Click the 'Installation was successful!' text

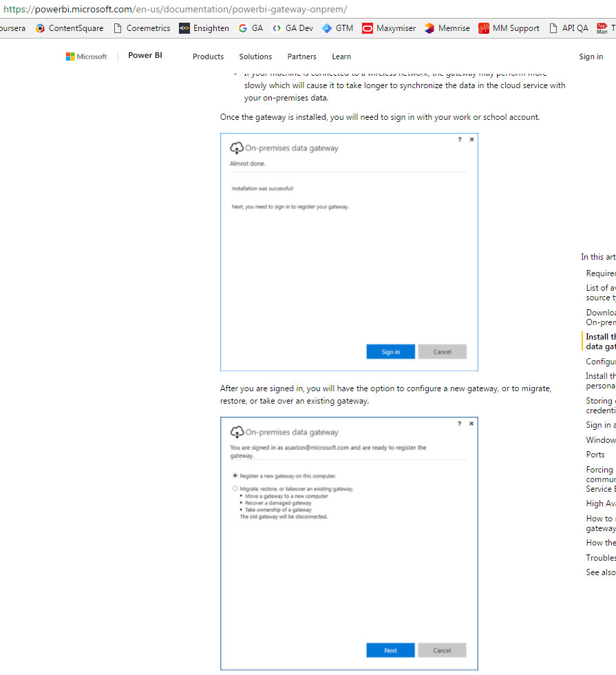262,189
